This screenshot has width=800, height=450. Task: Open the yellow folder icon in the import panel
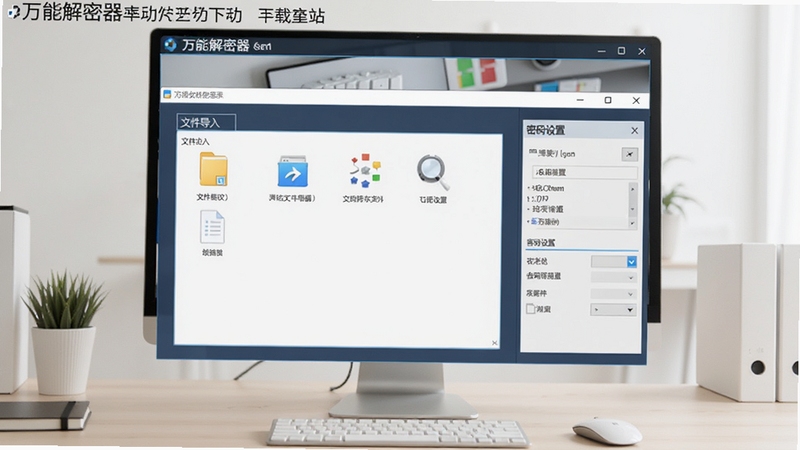point(213,169)
